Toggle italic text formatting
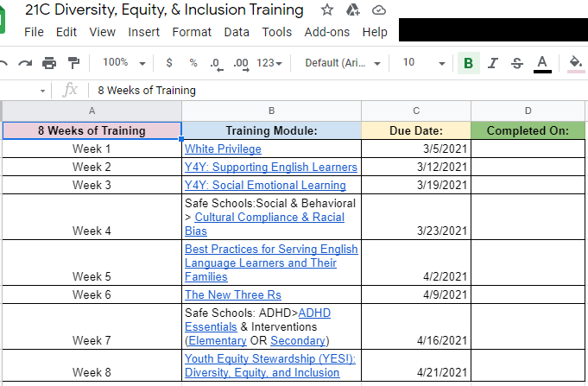The height and width of the screenshot is (386, 588). click(493, 63)
